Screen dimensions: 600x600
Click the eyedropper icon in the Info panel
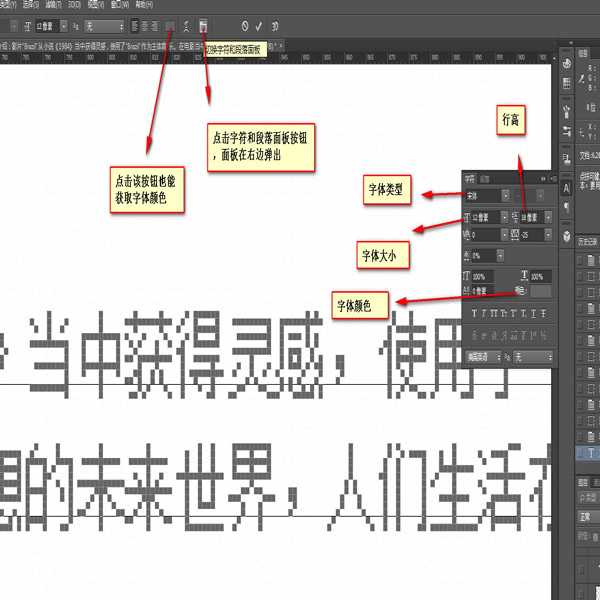coord(582,79)
